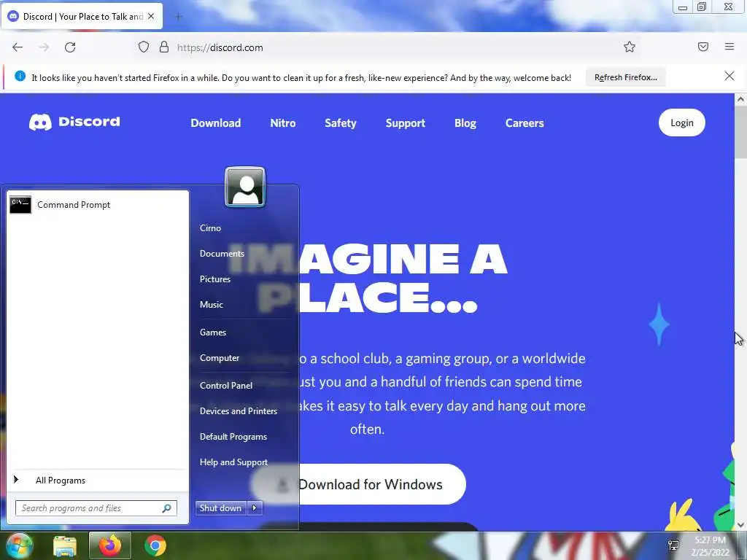Switch to Firefox in the taskbar
Viewport: 747px width, 560px height.
110,545
